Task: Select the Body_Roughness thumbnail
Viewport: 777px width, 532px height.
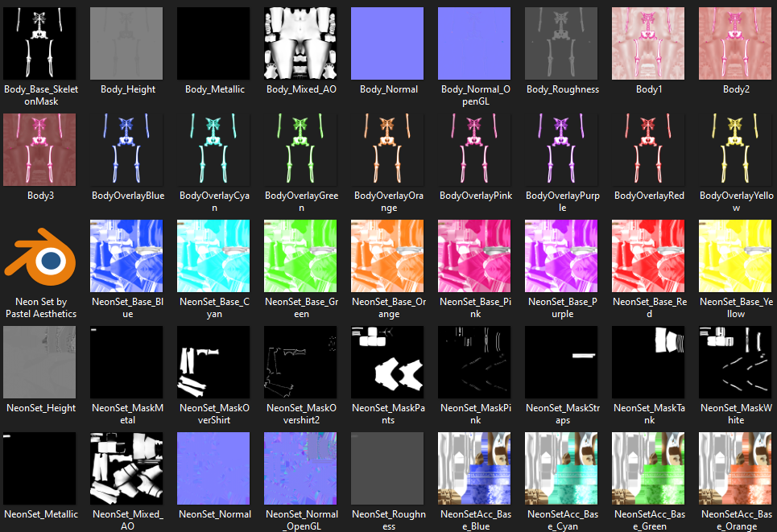Action: point(561,43)
